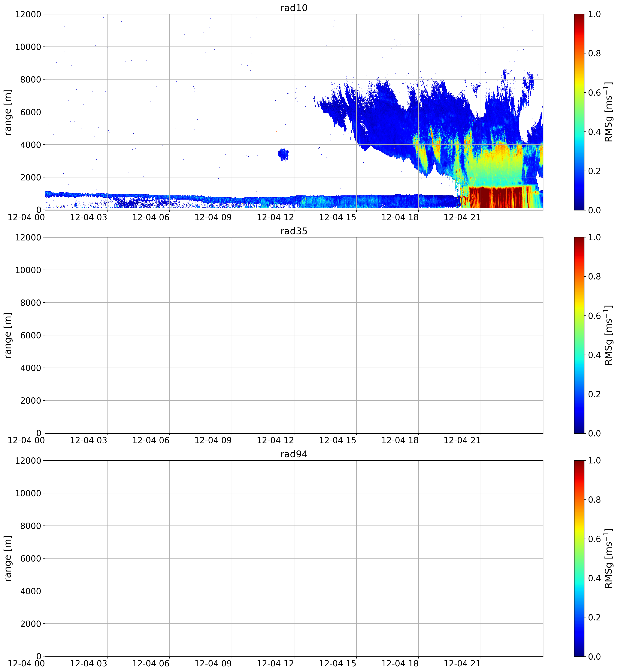Click the rad10 plot title
Screen dimensions: 618x672
(294, 8)
